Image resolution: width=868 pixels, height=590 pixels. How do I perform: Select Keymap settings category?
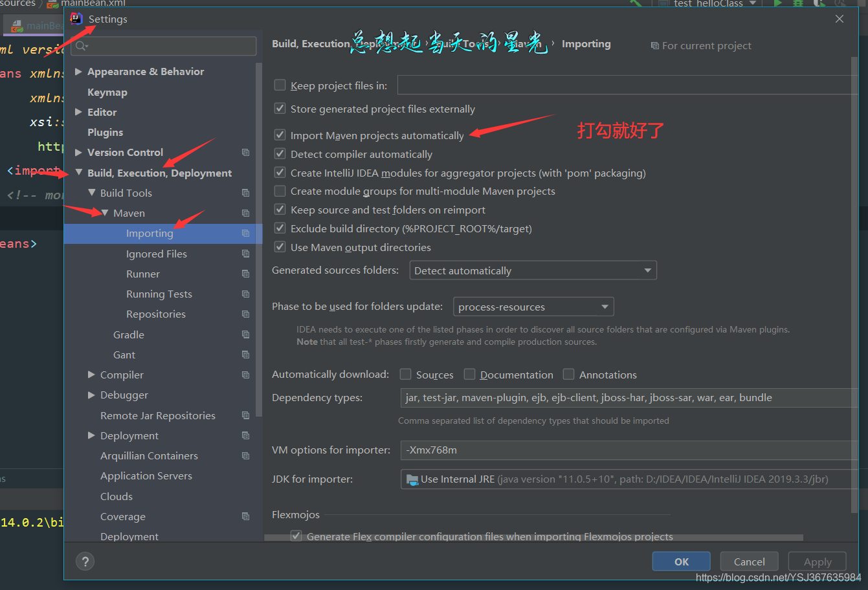(x=107, y=92)
